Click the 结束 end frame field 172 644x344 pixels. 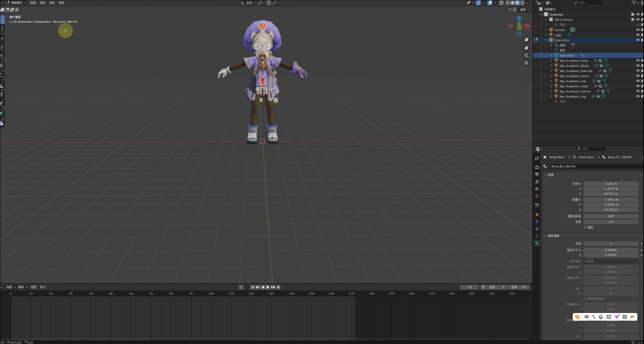(x=520, y=287)
